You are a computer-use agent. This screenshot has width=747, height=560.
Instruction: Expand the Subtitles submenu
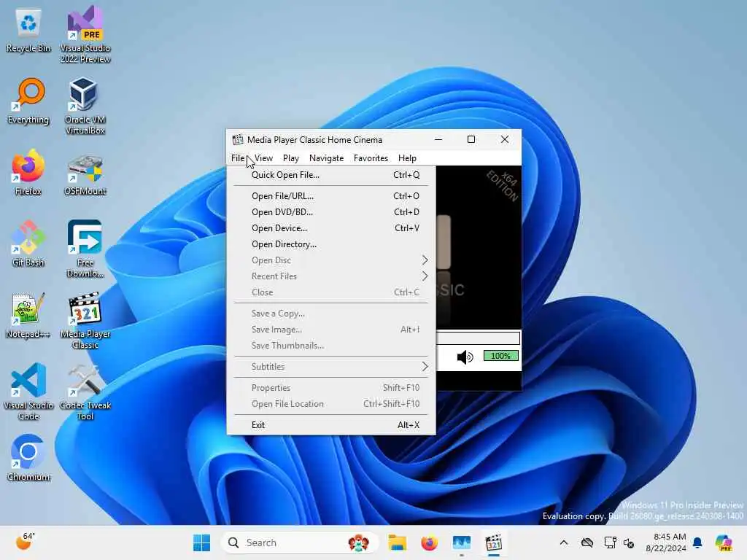coord(331,367)
